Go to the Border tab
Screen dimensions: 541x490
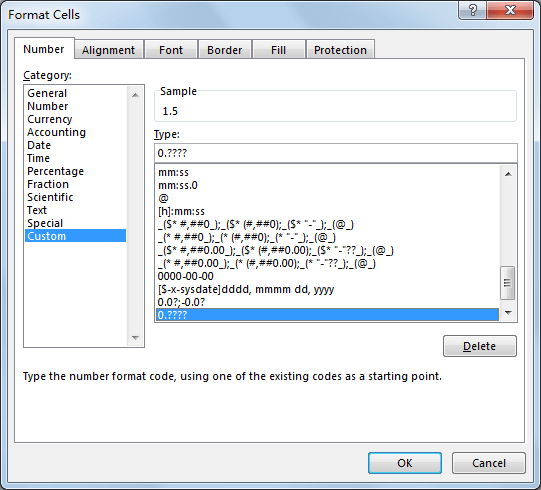pyautogui.click(x=224, y=50)
